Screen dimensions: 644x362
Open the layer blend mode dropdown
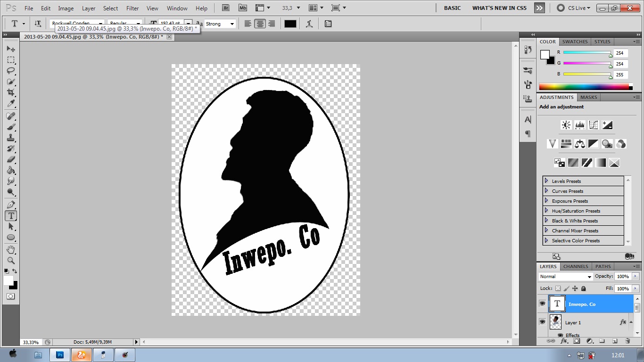tap(565, 277)
